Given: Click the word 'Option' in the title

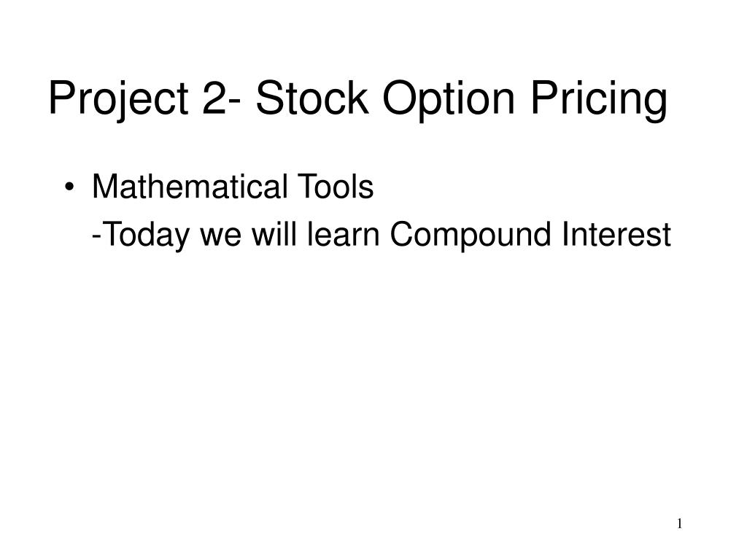Looking at the screenshot, I should (x=449, y=101).
